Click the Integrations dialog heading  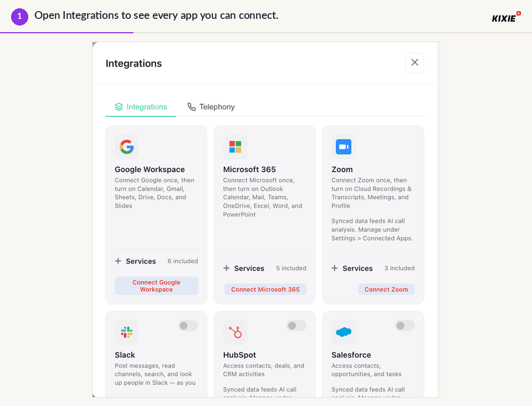134,63
